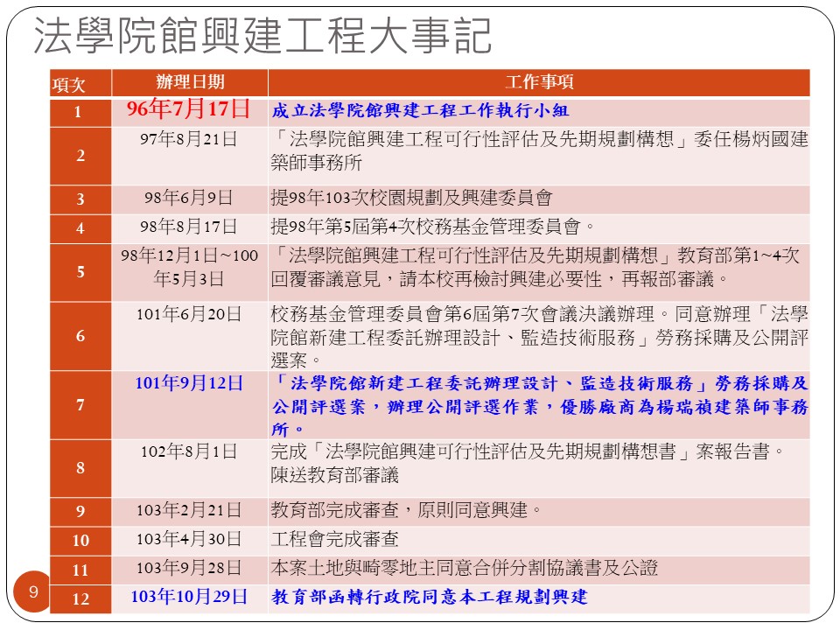Click the text 提98年第5屆第4次校務基金管理委員會
Viewport: 840px width, 630px height.
431,227
